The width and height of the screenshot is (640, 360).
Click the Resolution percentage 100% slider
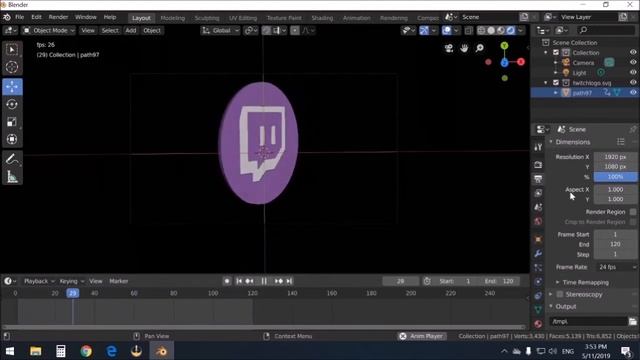coord(616,177)
